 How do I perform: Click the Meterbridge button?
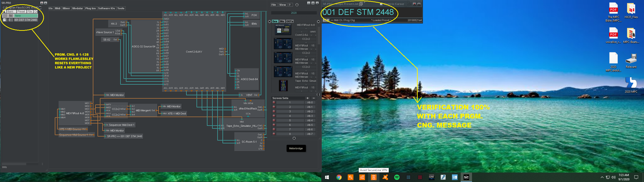[296, 148]
